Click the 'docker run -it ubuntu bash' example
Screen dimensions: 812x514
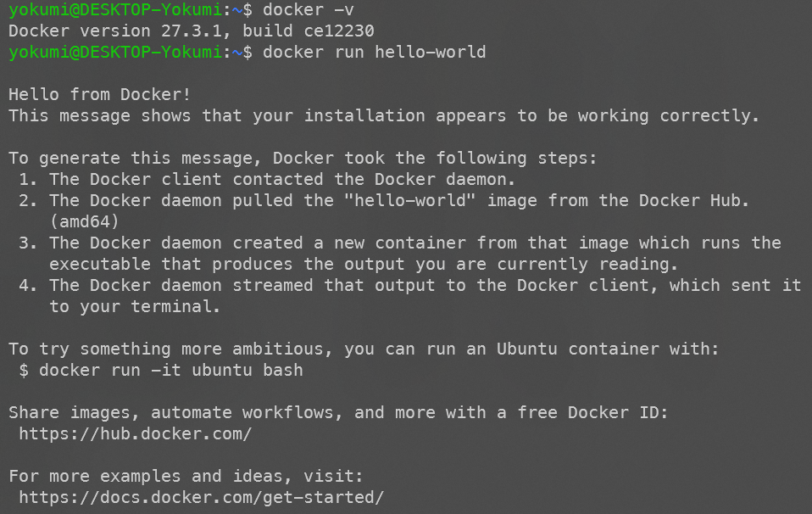(160, 371)
